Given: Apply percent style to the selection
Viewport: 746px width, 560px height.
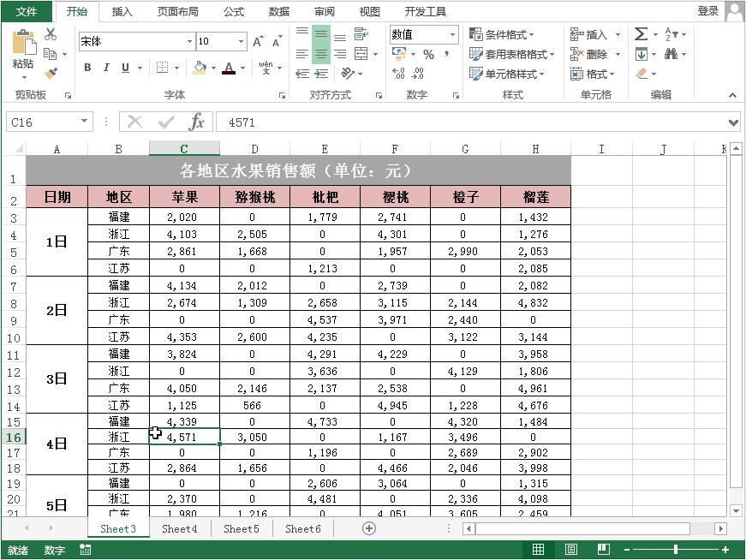Looking at the screenshot, I should pos(428,53).
